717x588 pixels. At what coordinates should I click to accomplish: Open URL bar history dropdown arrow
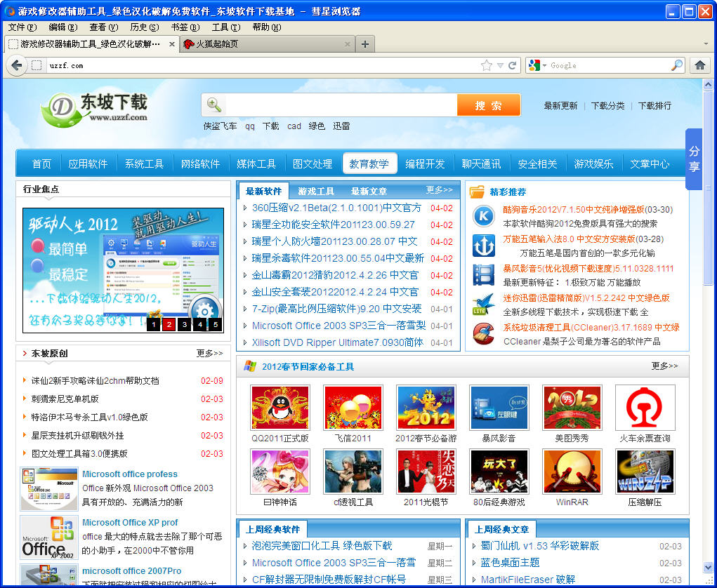(500, 66)
